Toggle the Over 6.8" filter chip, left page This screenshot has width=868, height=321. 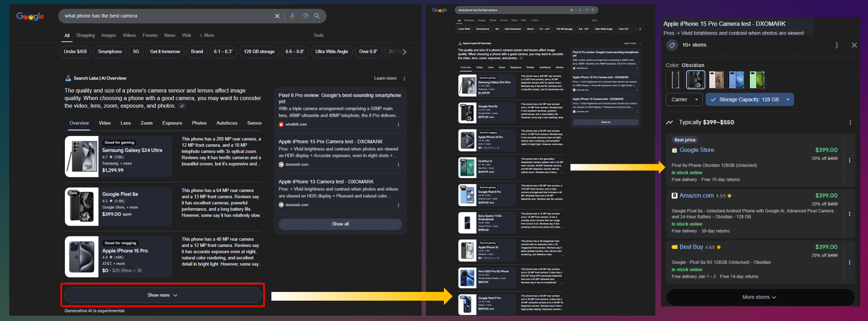(368, 52)
